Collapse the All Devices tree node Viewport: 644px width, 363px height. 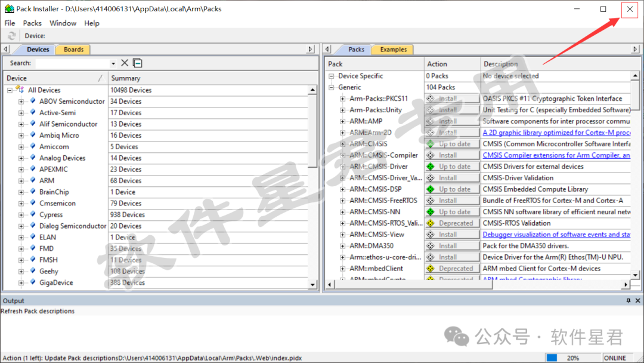coord(10,90)
